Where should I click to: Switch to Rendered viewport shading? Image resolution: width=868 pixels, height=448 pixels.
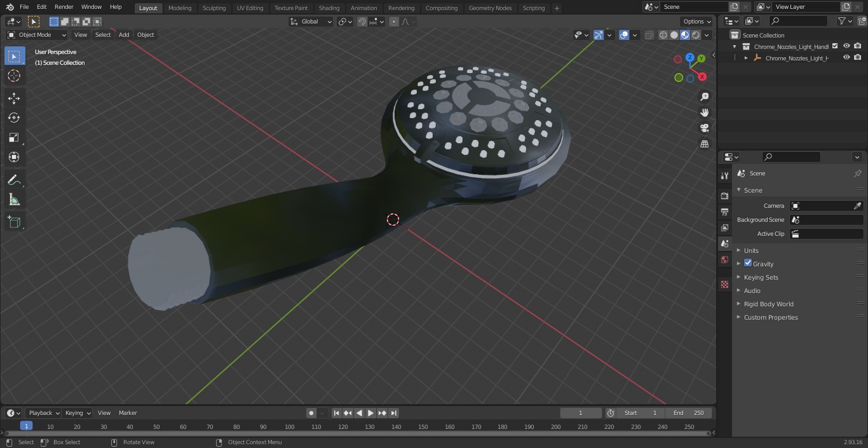pyautogui.click(x=696, y=35)
